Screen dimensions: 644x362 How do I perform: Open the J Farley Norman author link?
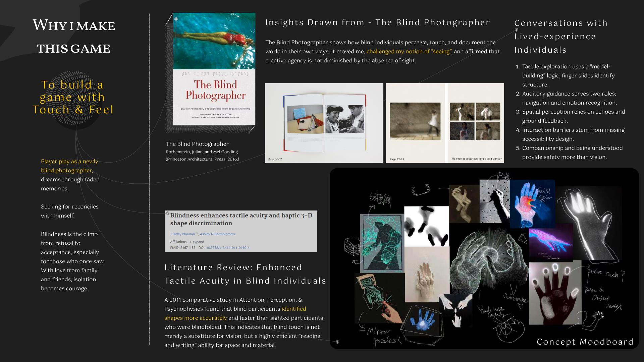pos(182,234)
